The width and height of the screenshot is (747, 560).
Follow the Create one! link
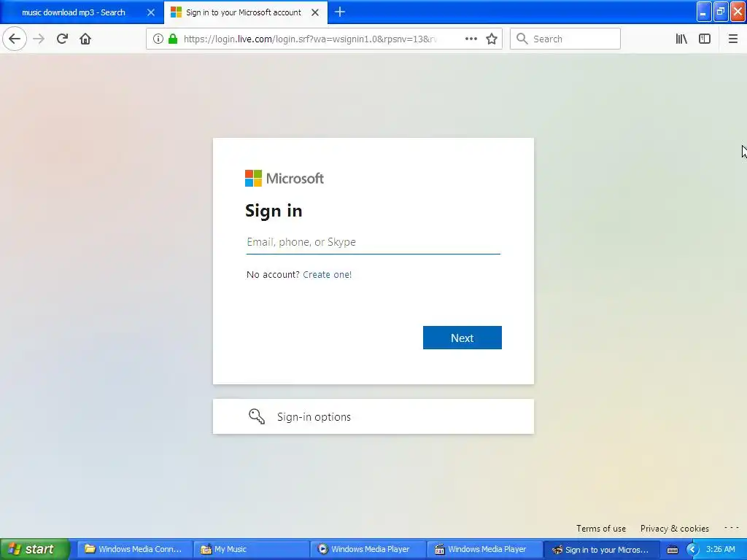[x=327, y=274]
